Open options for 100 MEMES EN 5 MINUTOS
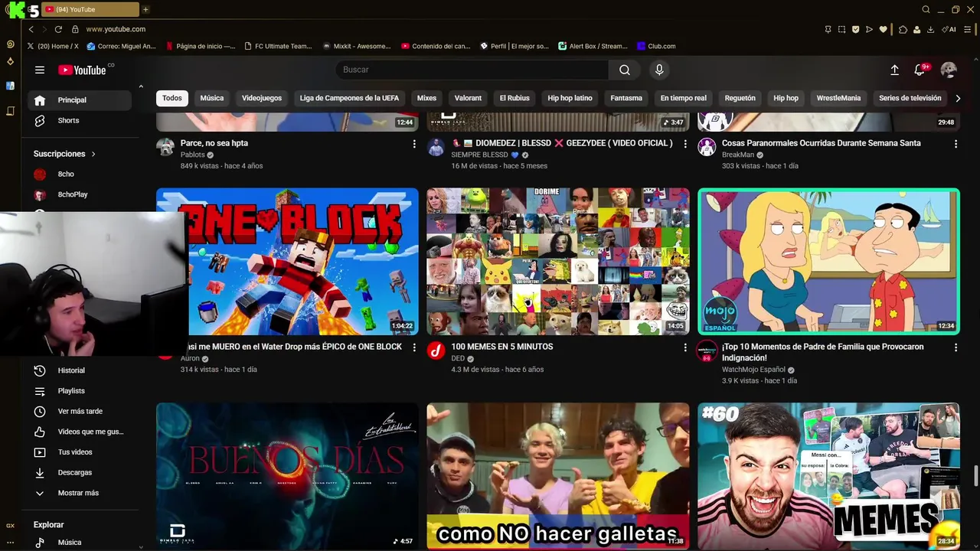This screenshot has width=980, height=551. pos(685,347)
